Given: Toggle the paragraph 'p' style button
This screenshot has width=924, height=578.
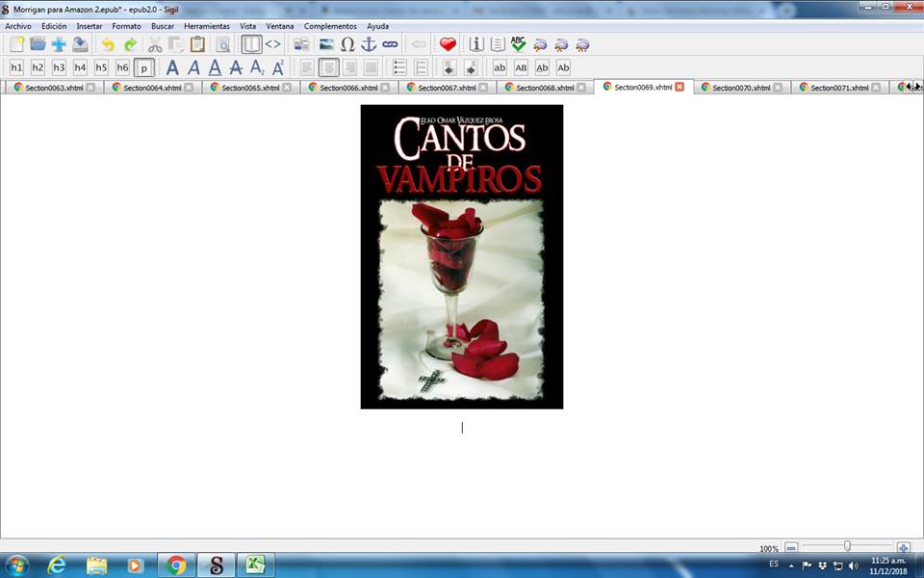Looking at the screenshot, I should [143, 67].
